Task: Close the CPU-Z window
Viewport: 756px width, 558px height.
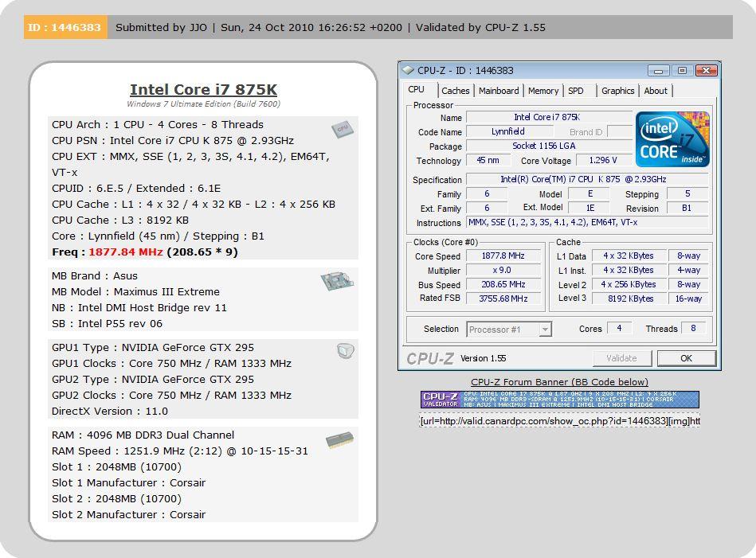Action: pyautogui.click(x=706, y=71)
